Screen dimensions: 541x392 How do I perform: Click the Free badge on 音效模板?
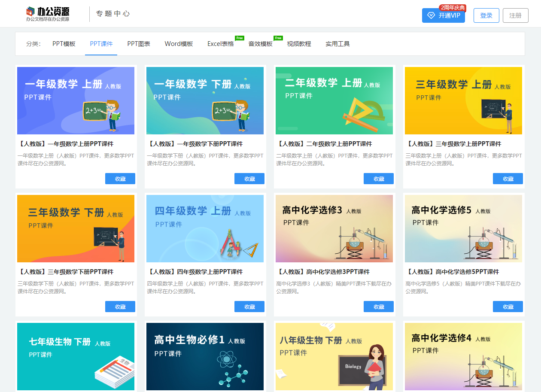278,38
